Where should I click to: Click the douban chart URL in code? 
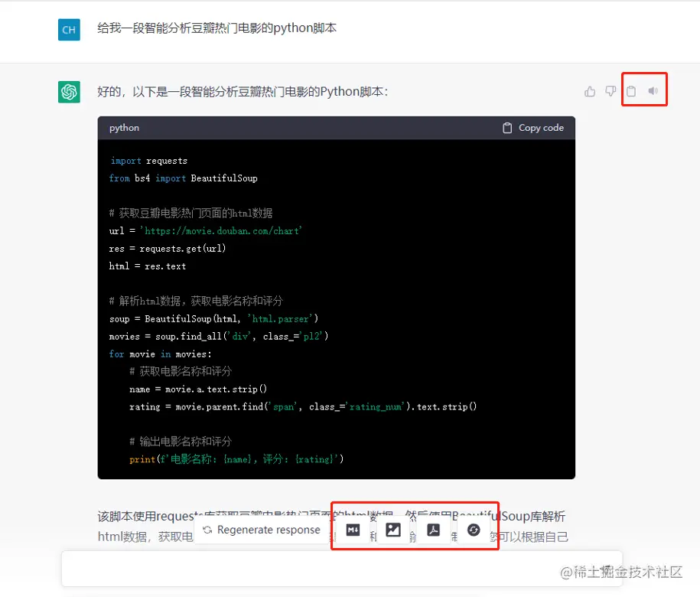coord(221,231)
